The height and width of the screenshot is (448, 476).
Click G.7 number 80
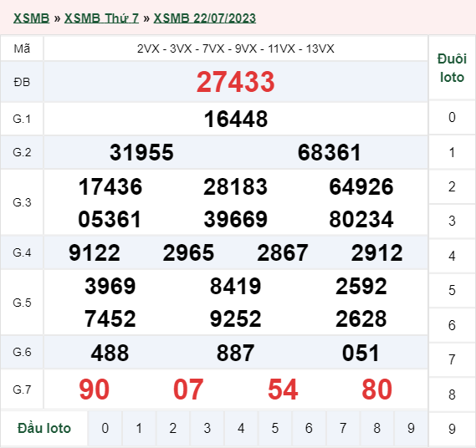pyautogui.click(x=377, y=389)
